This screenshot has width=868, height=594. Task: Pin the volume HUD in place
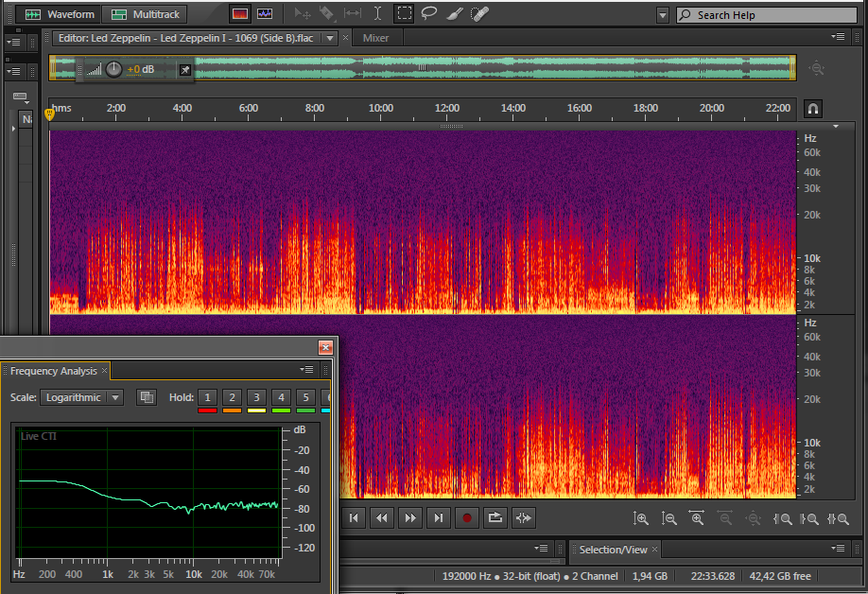coord(185,70)
